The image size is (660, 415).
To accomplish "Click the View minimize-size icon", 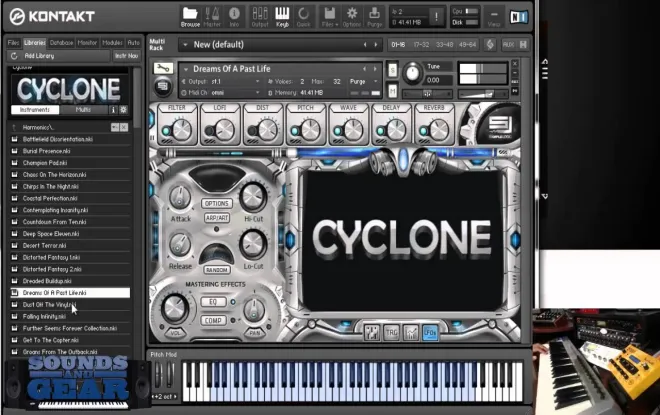I will click(494, 18).
